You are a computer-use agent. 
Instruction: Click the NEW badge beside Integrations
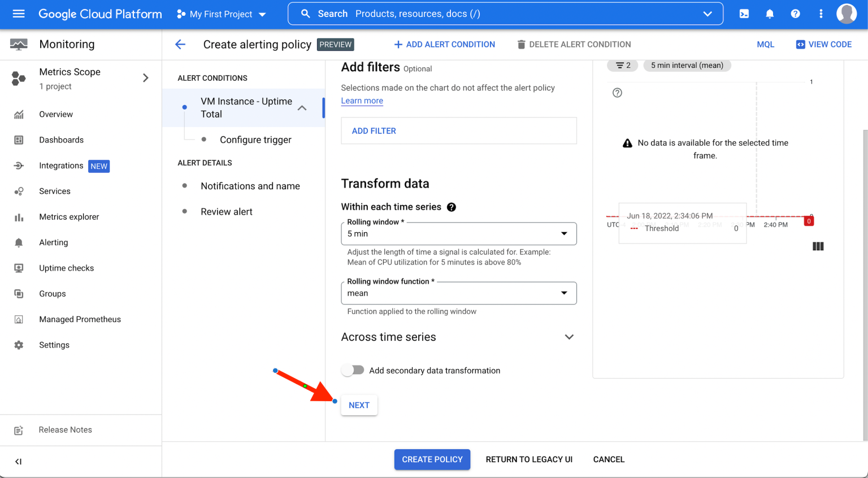click(99, 166)
